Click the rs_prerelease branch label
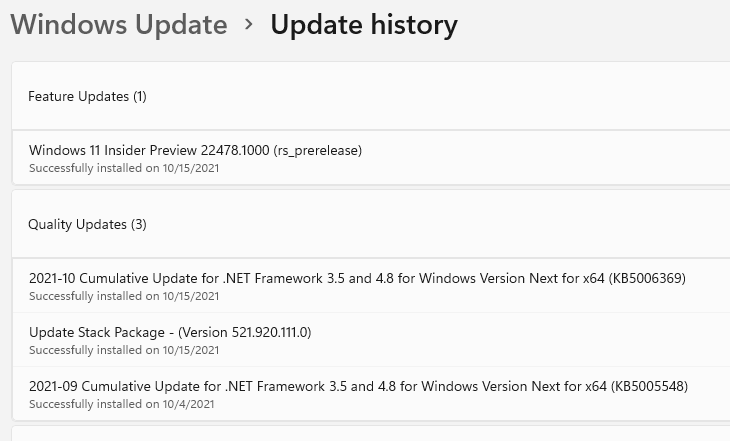The height and width of the screenshot is (441, 730). click(318, 150)
